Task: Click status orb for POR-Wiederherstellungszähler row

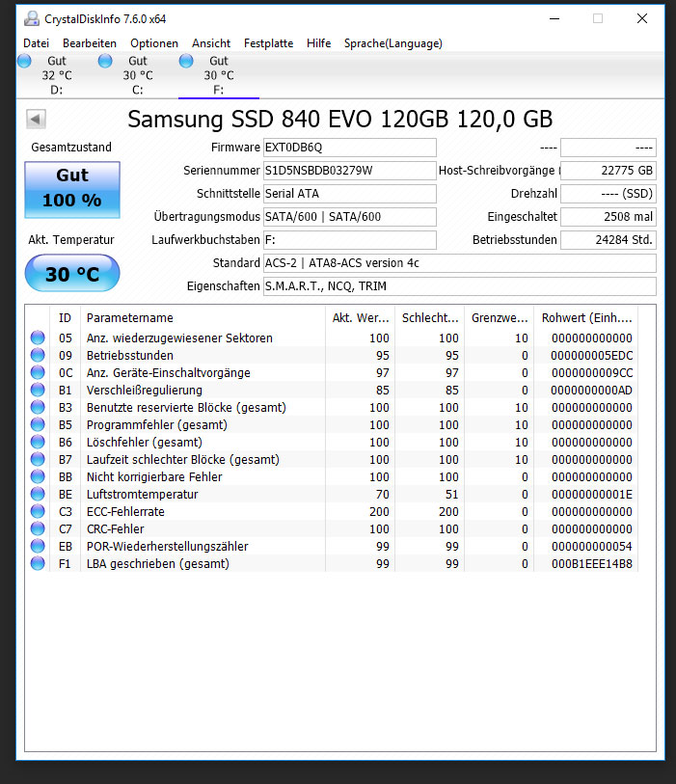Action: point(38,546)
